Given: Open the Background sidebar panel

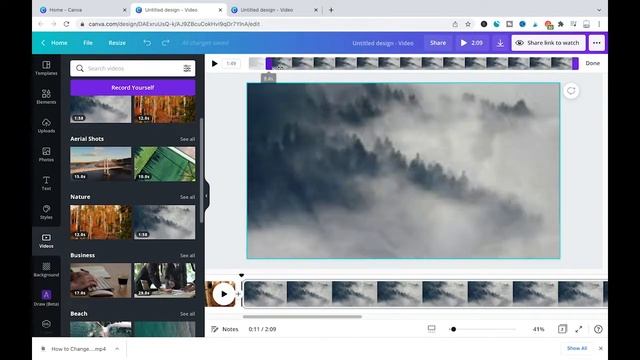Looking at the screenshot, I should 46,270.
